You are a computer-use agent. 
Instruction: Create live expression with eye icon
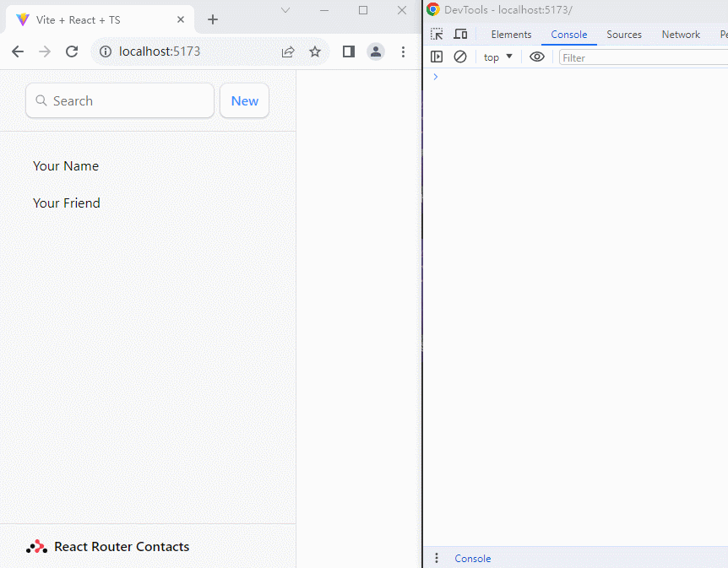tap(537, 57)
